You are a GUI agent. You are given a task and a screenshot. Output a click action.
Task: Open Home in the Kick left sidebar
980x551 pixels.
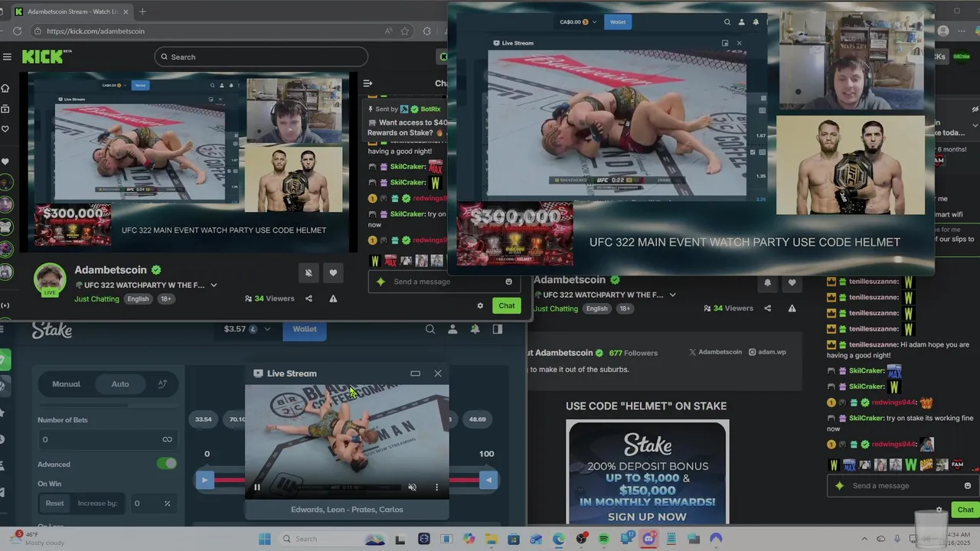pyautogui.click(x=5, y=88)
